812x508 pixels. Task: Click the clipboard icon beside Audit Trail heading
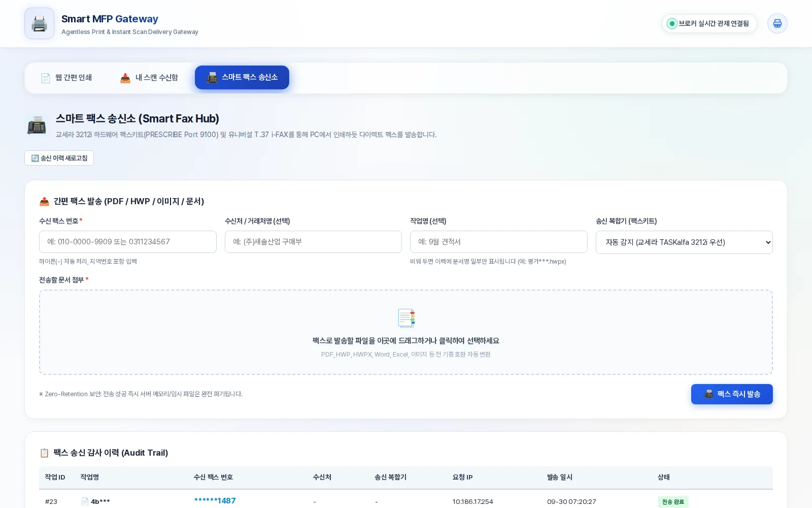click(44, 453)
